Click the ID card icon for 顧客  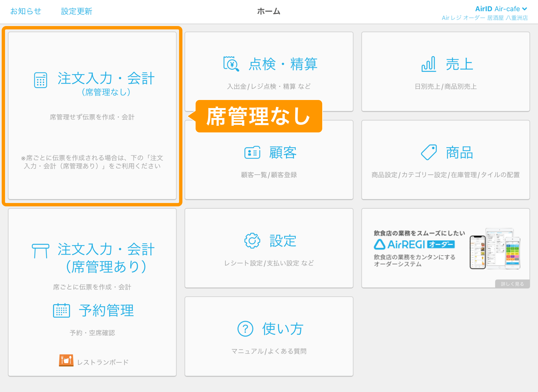(x=252, y=153)
